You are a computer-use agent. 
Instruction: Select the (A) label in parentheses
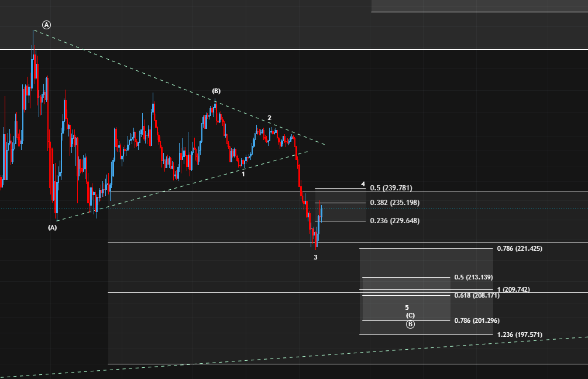click(x=53, y=227)
